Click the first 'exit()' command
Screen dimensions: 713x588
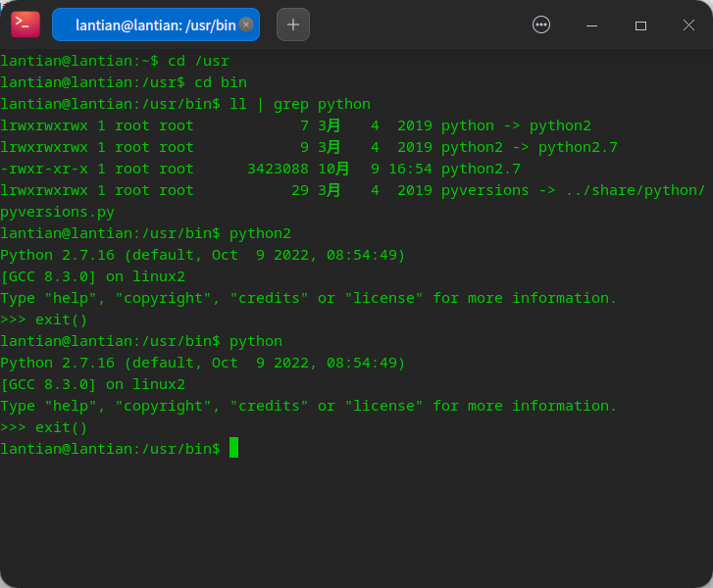click(x=61, y=319)
